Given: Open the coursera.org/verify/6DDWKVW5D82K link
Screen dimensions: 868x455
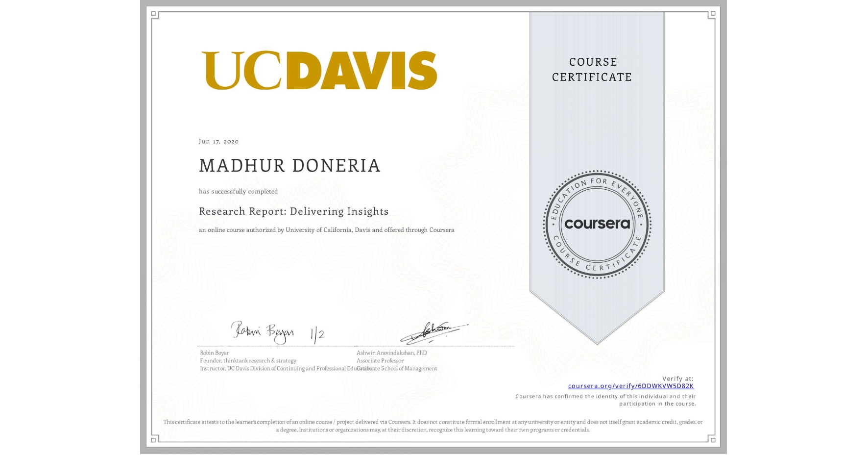Looking at the screenshot, I should tap(631, 387).
